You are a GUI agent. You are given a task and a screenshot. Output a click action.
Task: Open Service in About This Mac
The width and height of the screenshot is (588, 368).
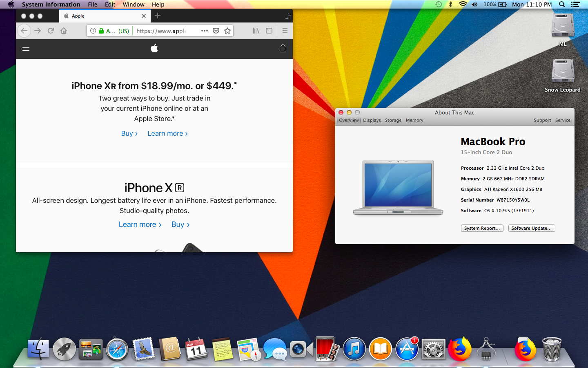tap(563, 120)
